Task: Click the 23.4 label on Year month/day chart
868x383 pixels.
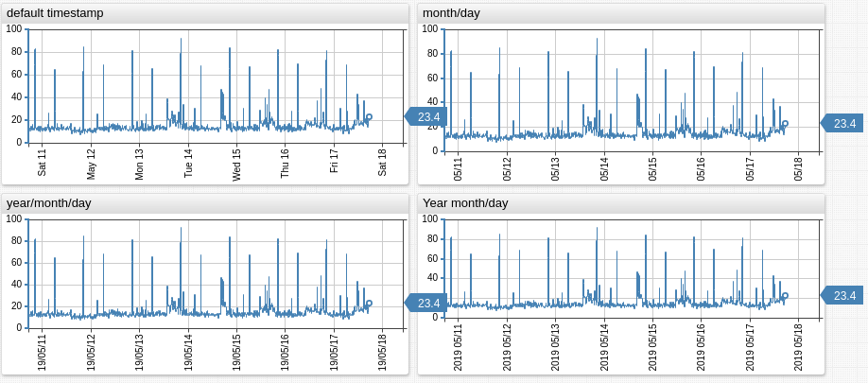Action: (x=843, y=295)
